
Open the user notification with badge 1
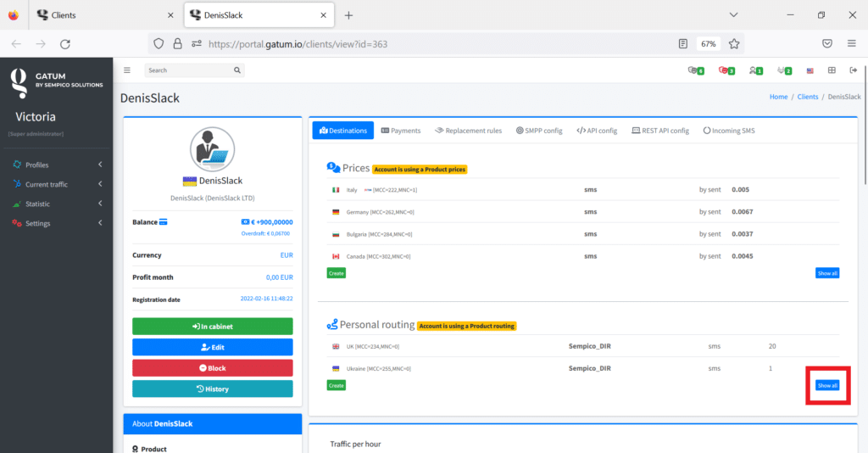755,70
